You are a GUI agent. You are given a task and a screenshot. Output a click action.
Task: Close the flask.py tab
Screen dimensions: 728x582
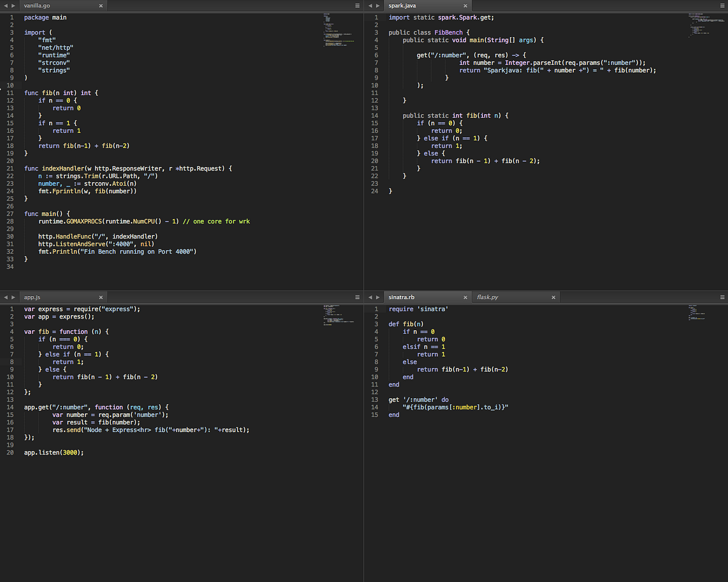[553, 297]
